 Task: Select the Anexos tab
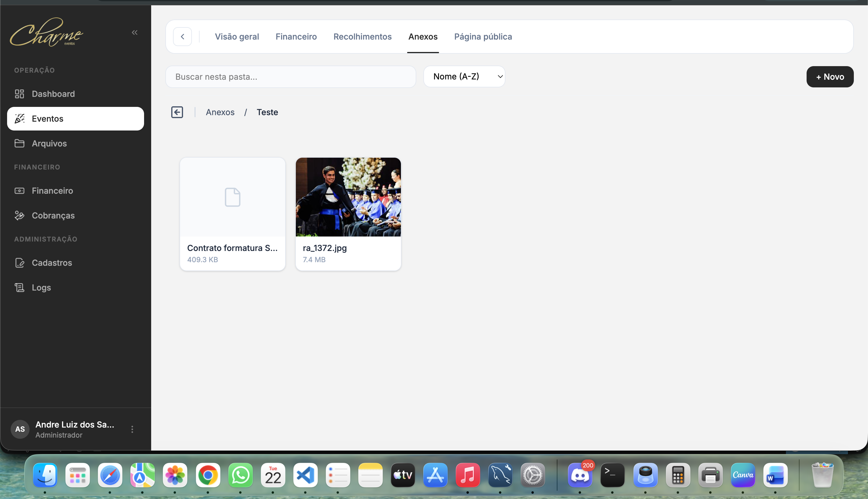click(423, 37)
